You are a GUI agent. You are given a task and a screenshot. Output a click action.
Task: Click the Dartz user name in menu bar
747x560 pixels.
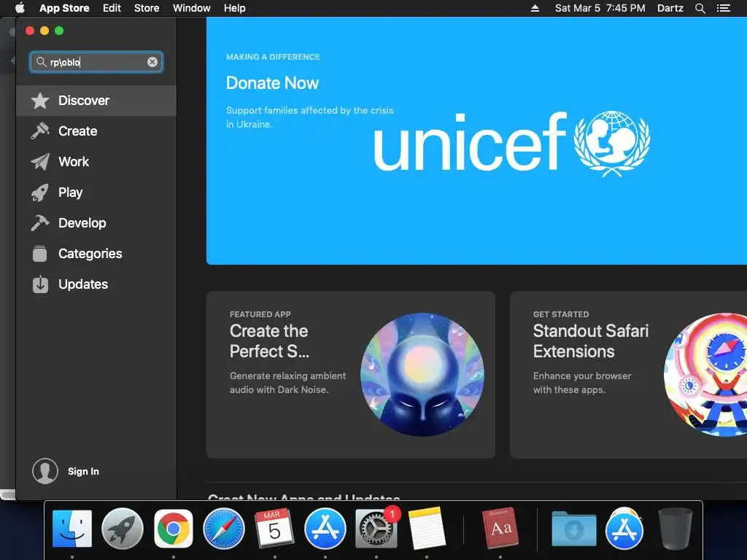pyautogui.click(x=670, y=8)
